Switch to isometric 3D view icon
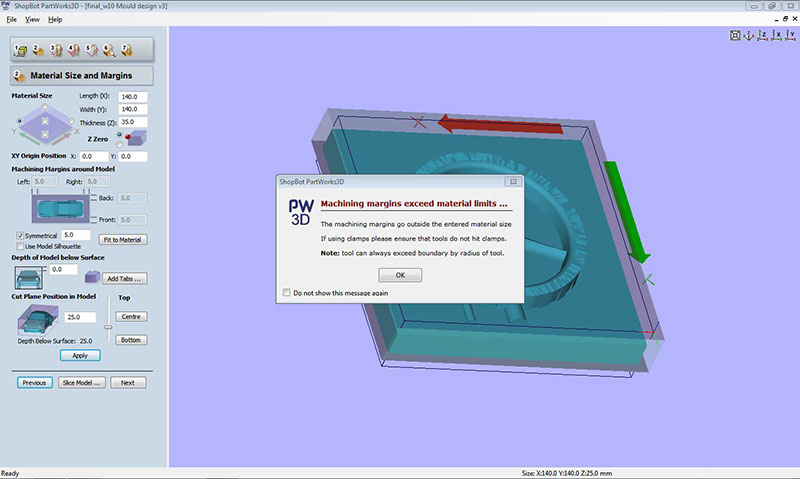The width and height of the screenshot is (800, 479). 748,35
